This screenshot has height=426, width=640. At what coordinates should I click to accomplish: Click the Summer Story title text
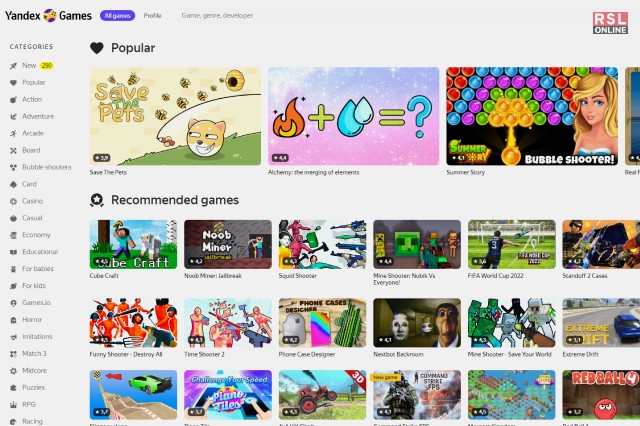(x=466, y=173)
